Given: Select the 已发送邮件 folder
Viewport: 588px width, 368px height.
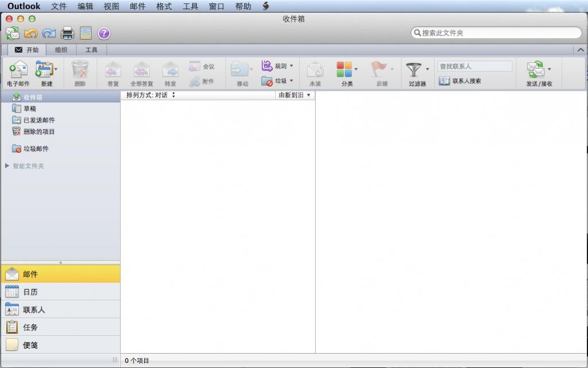Looking at the screenshot, I should pyautogui.click(x=60, y=121).
